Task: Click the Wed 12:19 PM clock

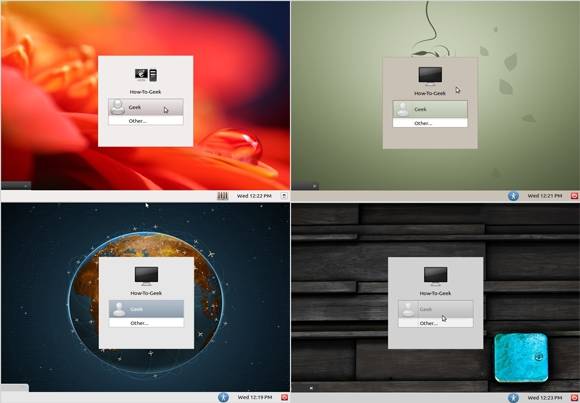Action: [x=254, y=397]
